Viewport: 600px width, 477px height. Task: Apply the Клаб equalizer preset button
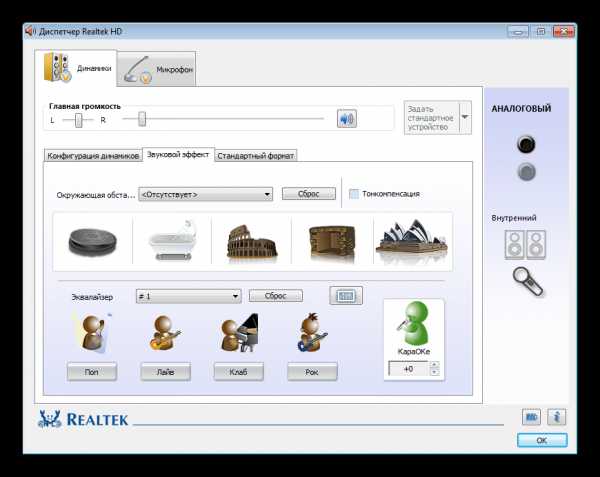tap(238, 372)
